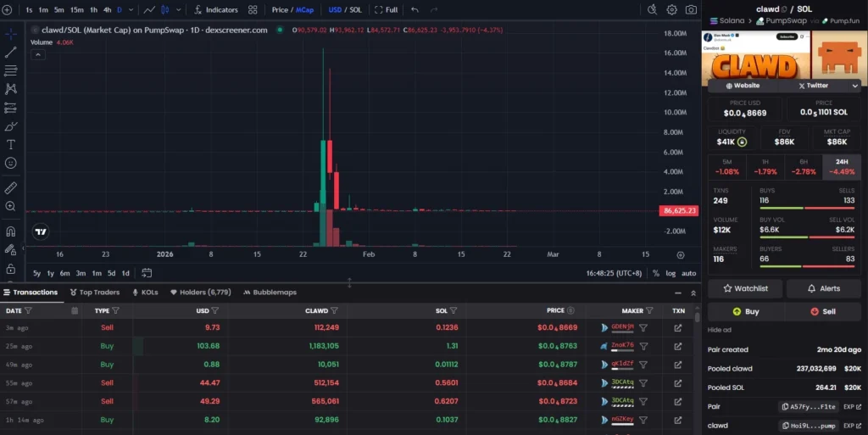Select the Text annotation tool
The image size is (868, 435).
11,144
